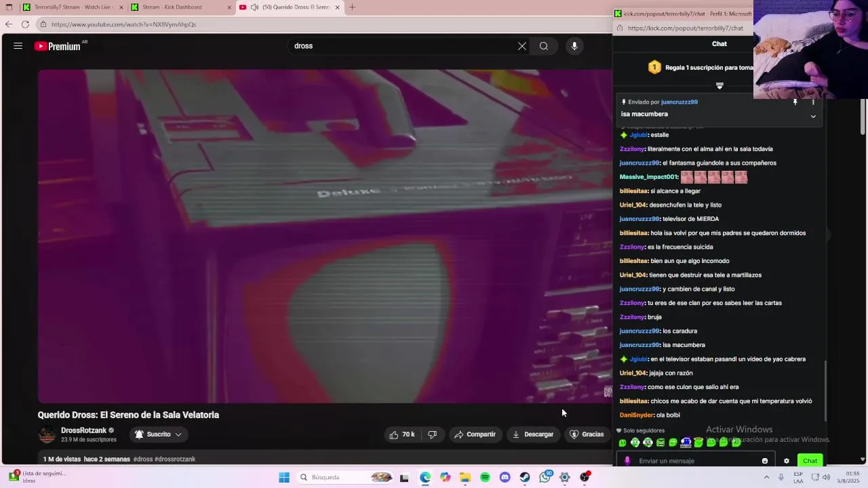The image size is (868, 488).
Task: Open the emoji picker in chat input
Action: (x=765, y=461)
